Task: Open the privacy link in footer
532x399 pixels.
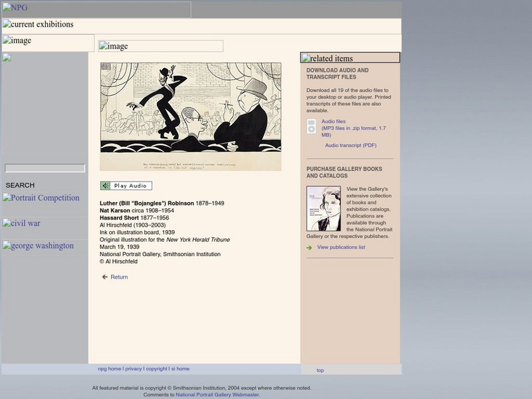Action: (134, 369)
